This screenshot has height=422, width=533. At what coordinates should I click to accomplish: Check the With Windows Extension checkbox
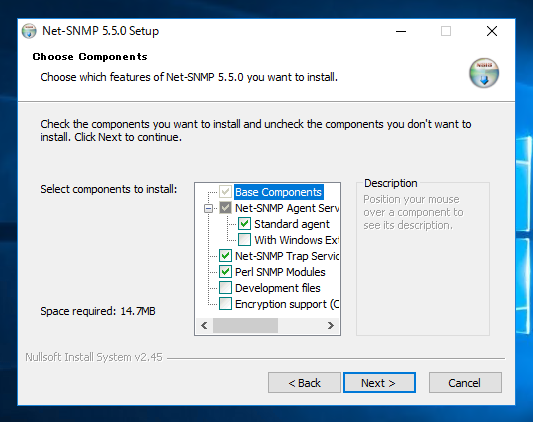click(244, 240)
